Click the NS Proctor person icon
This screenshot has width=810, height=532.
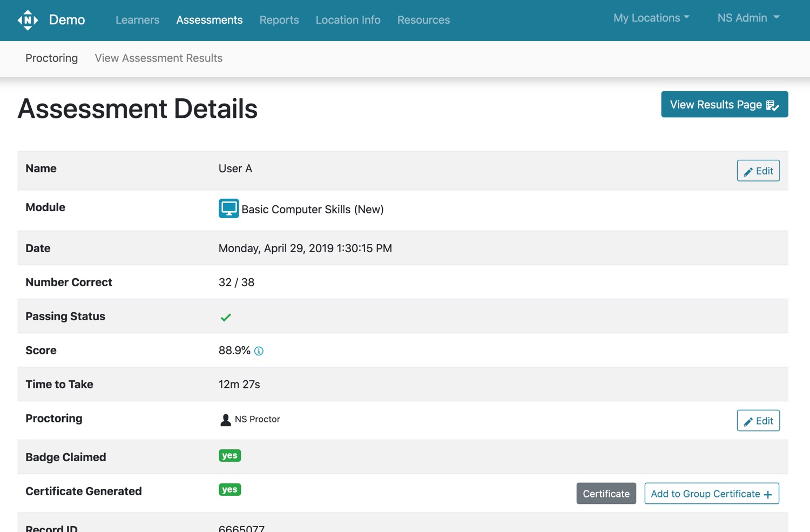coord(226,420)
